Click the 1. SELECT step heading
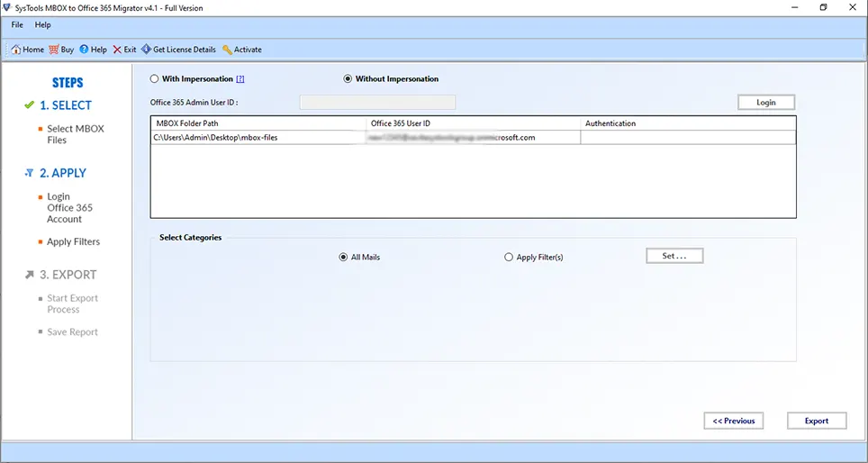 pyautogui.click(x=66, y=105)
